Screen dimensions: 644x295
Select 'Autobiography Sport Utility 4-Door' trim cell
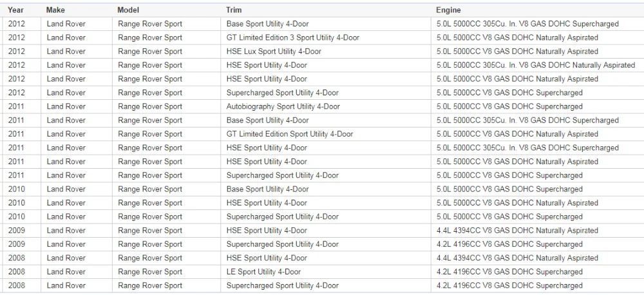point(283,106)
